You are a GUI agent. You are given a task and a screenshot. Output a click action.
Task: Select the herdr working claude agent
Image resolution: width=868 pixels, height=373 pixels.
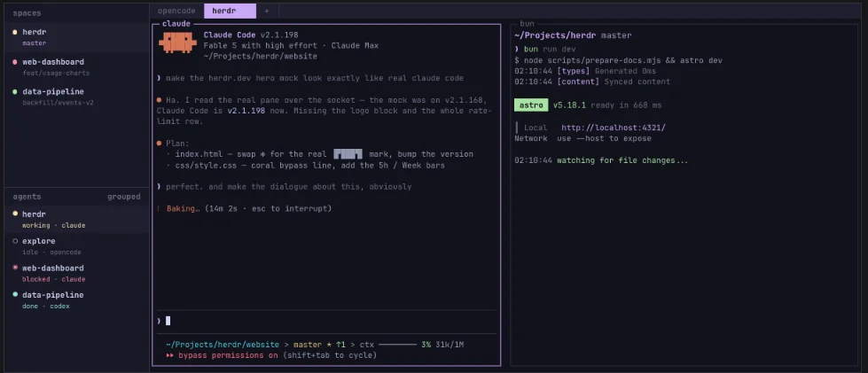click(x=77, y=219)
